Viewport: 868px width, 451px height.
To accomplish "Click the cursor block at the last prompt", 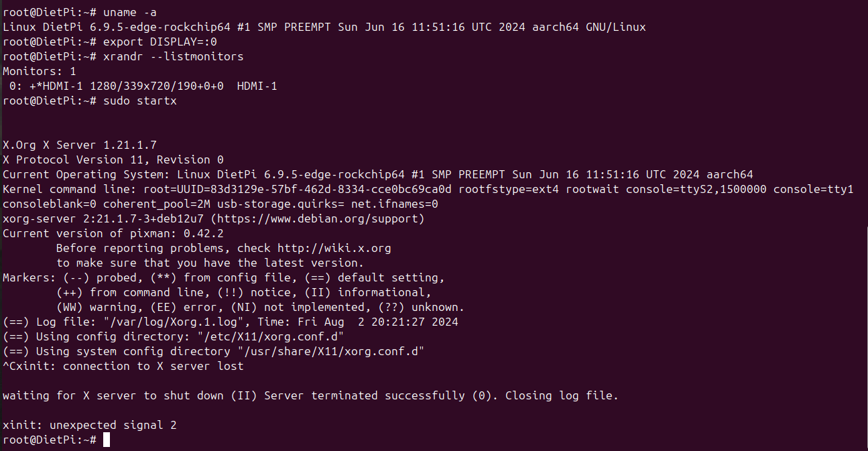I will pyautogui.click(x=106, y=440).
